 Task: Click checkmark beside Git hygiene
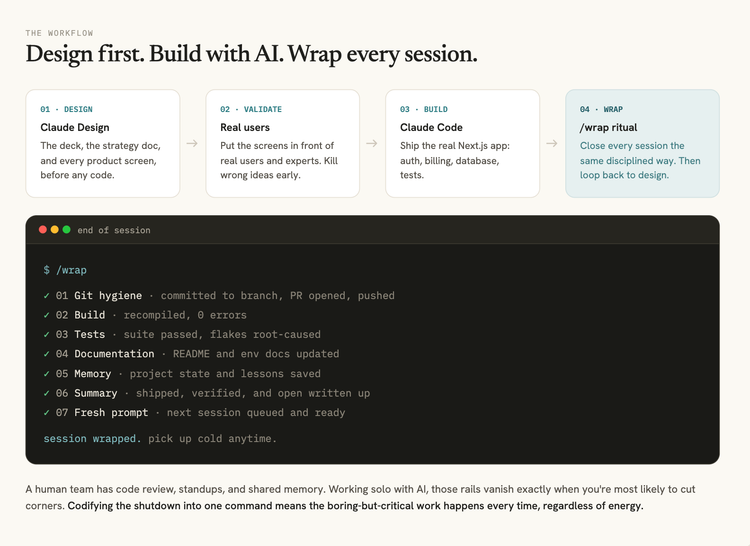(x=46, y=296)
